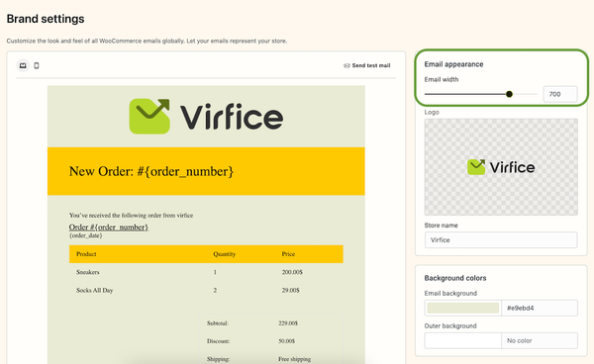Screen dimensions: 594x364
Task: Click the Background colors heading
Action: click(x=455, y=278)
